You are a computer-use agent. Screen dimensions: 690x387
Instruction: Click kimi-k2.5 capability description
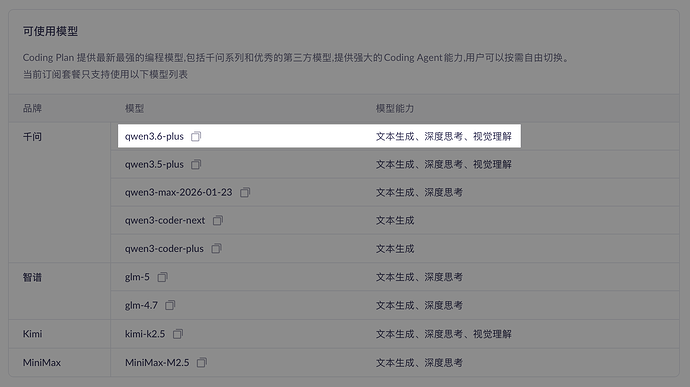click(444, 334)
